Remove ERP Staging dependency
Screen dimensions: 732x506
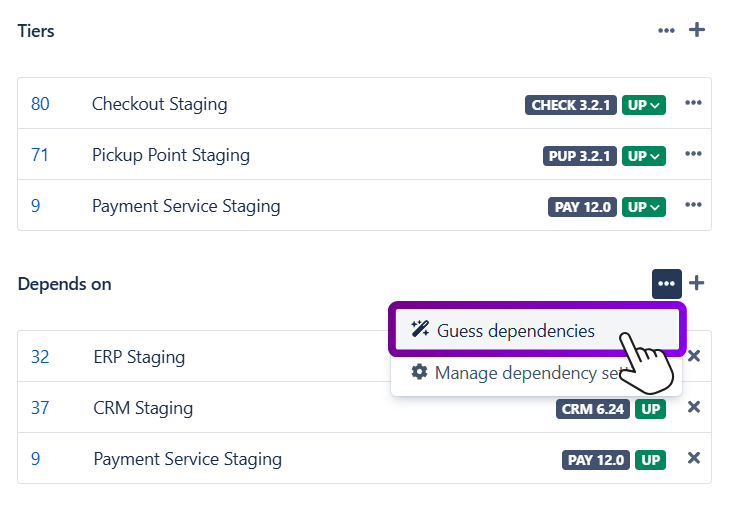[x=694, y=357]
